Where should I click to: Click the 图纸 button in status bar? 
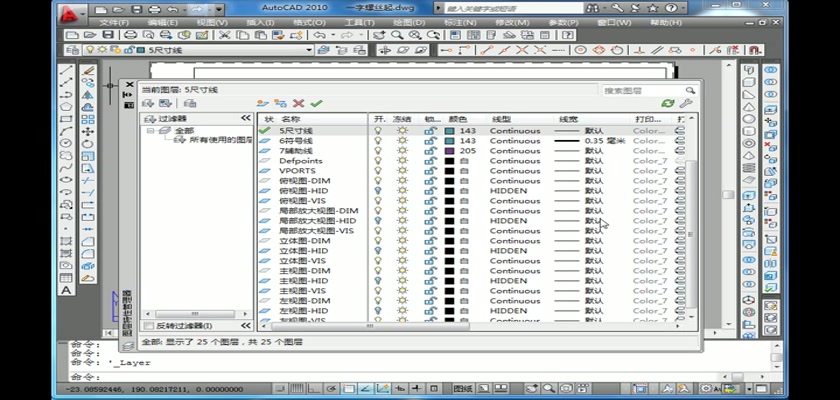462,389
